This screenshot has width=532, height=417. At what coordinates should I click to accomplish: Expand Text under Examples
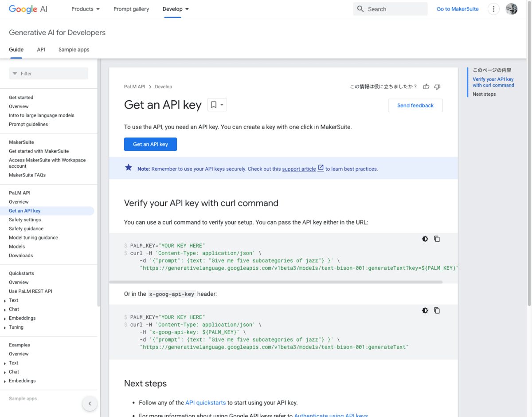(5, 363)
